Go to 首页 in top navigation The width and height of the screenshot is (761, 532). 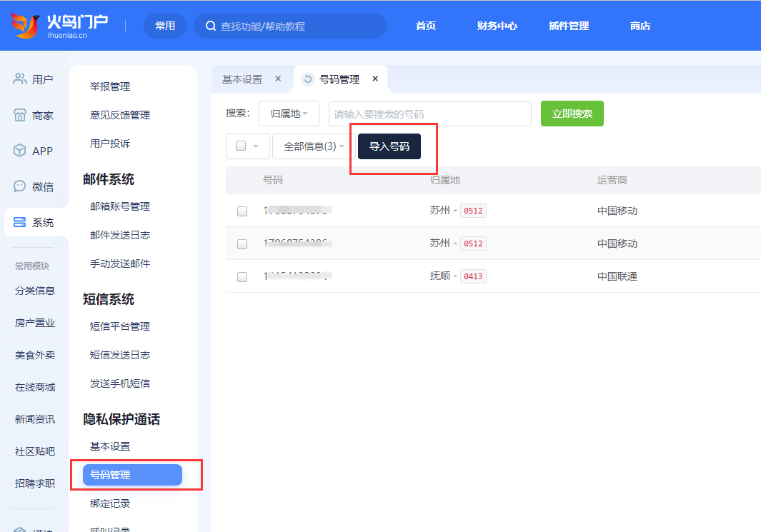pos(426,26)
